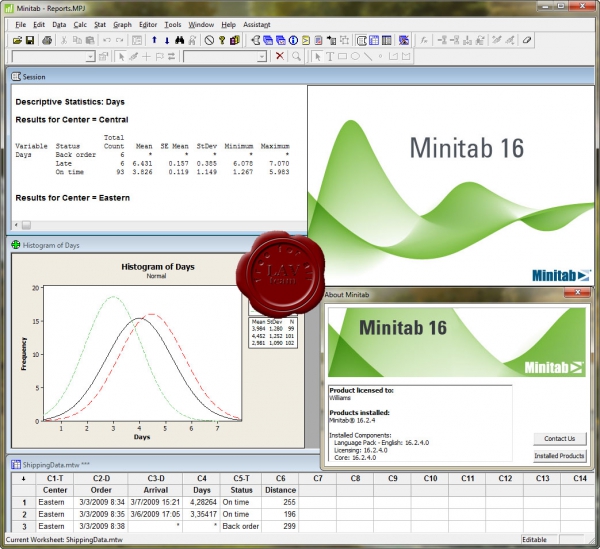Select column header C4
Viewport: 600px width, 549px height.
pos(202,478)
